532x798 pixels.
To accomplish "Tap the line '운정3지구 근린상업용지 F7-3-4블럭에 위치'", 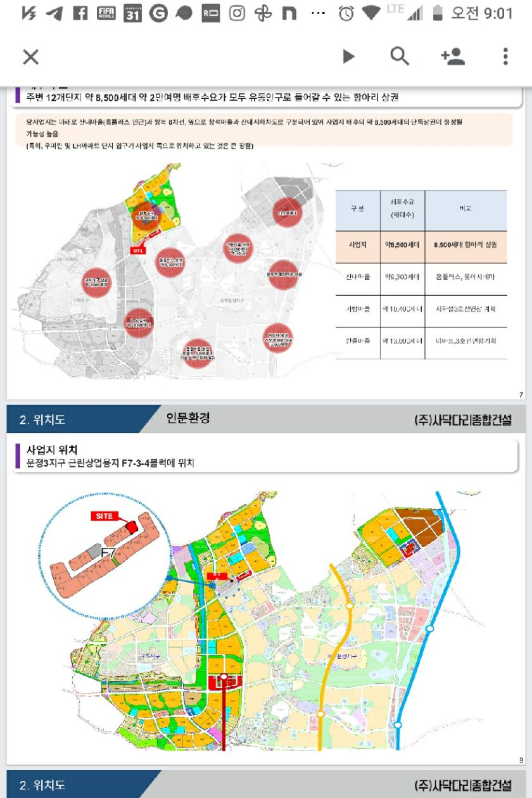I will 110,464.
